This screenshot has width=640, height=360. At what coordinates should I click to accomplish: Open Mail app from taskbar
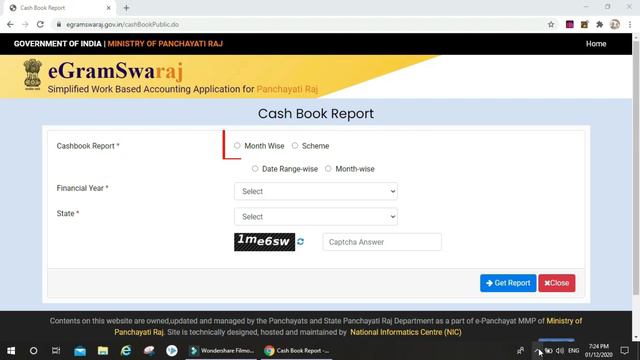80,351
